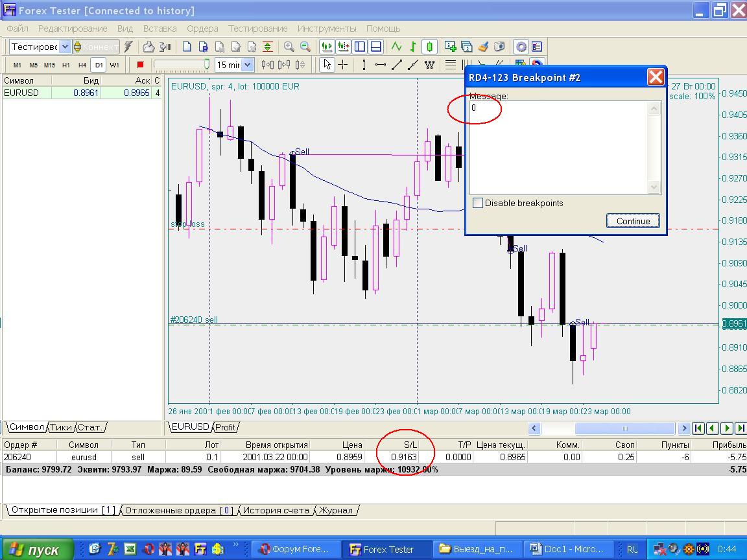Click the message box scroll down arrow

(654, 187)
